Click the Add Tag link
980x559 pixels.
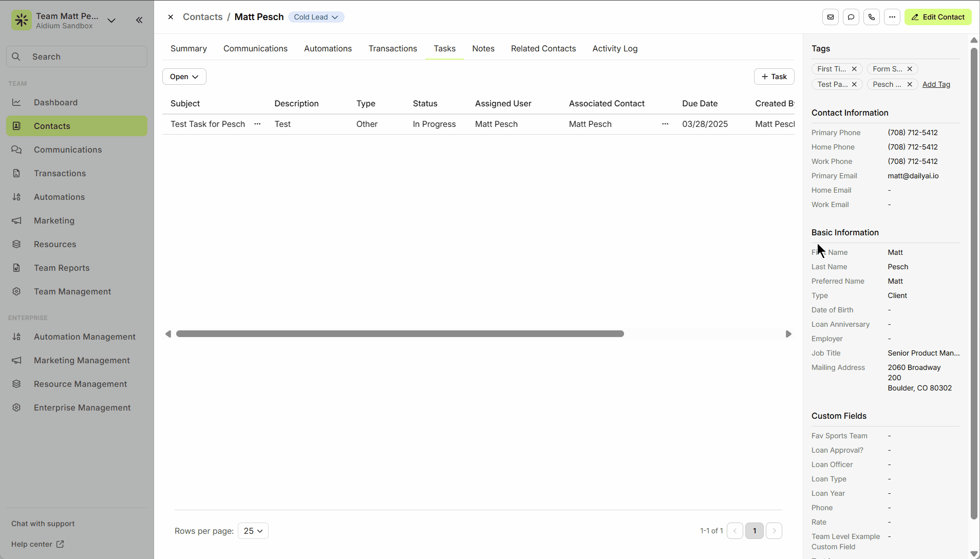(x=936, y=84)
